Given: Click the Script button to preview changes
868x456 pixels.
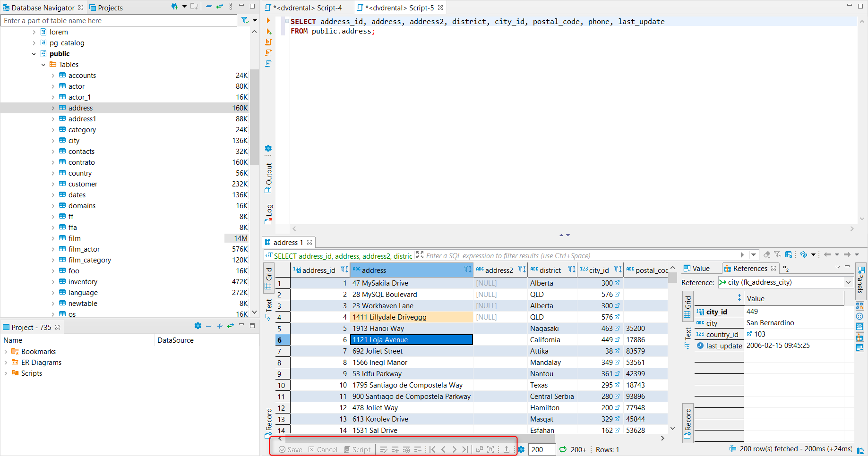Looking at the screenshot, I should pos(357,449).
